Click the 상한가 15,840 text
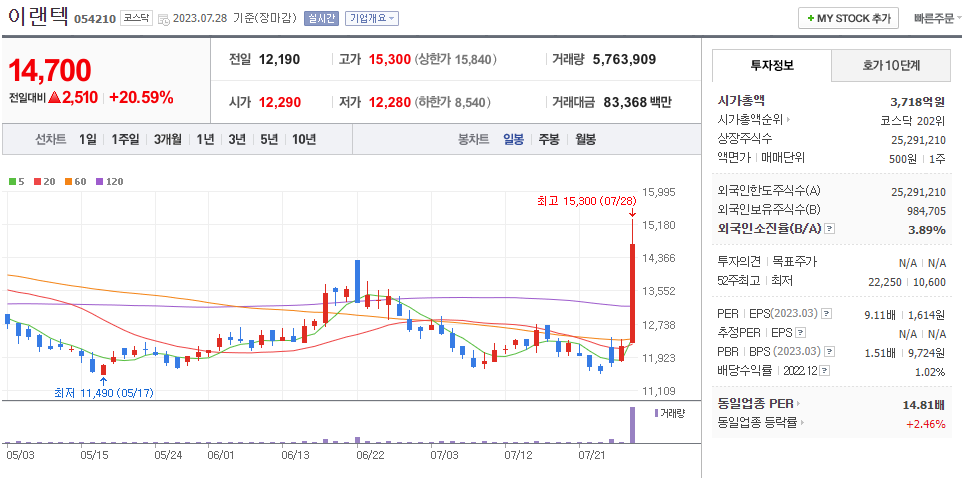The width and height of the screenshot is (968, 478). click(456, 60)
